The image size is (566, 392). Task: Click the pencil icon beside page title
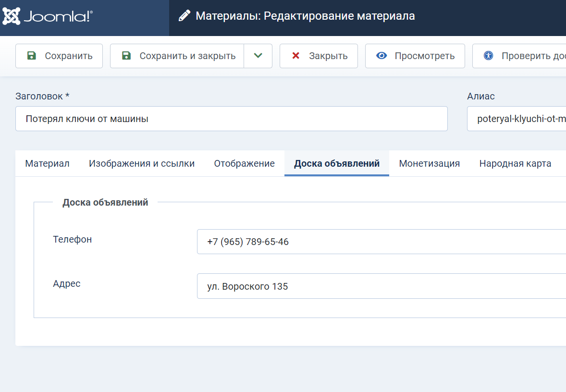pos(184,16)
